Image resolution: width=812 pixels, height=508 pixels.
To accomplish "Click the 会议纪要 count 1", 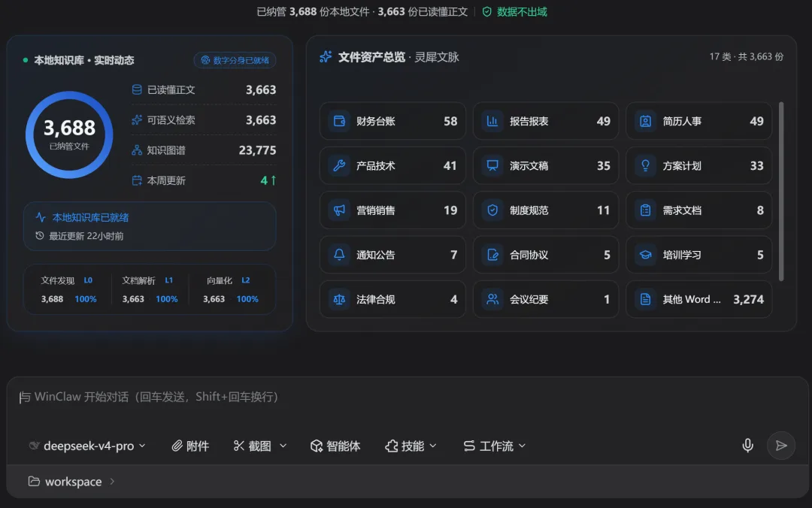I will pyautogui.click(x=607, y=299).
